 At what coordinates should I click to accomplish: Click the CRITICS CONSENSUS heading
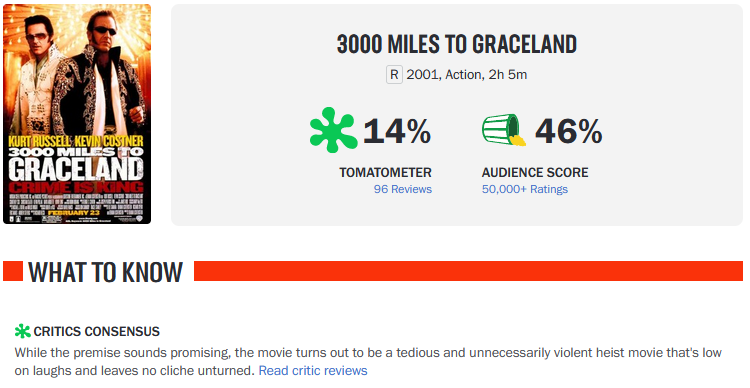pyautogui.click(x=97, y=331)
